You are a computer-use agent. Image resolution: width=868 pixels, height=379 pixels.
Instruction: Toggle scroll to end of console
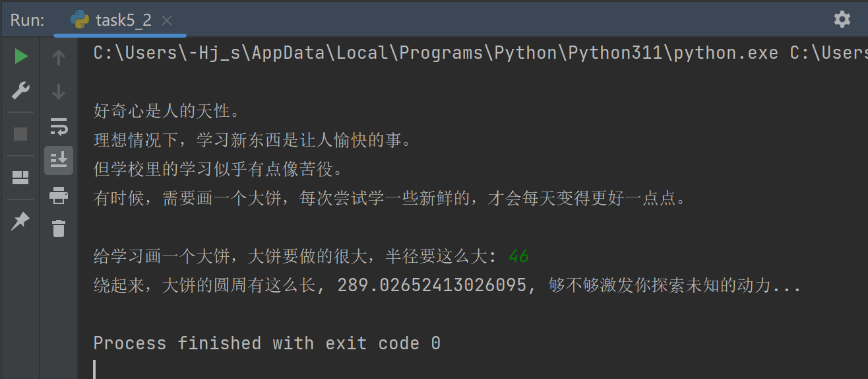[x=59, y=160]
